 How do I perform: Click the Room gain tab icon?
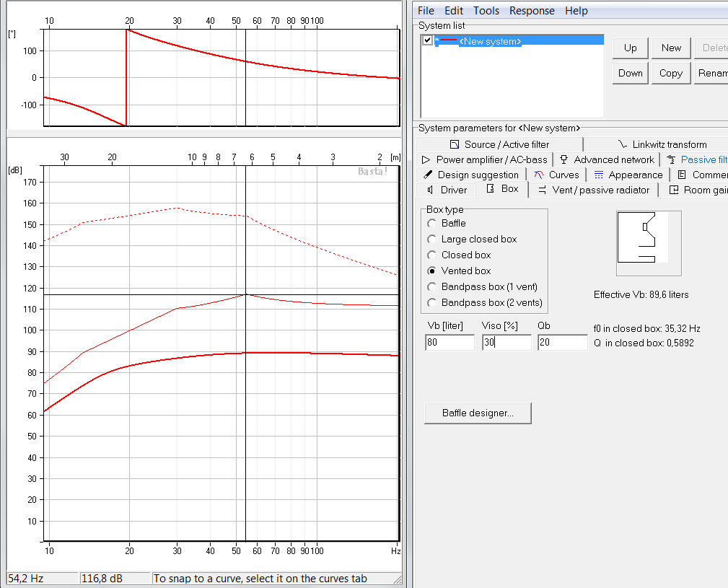click(x=674, y=190)
